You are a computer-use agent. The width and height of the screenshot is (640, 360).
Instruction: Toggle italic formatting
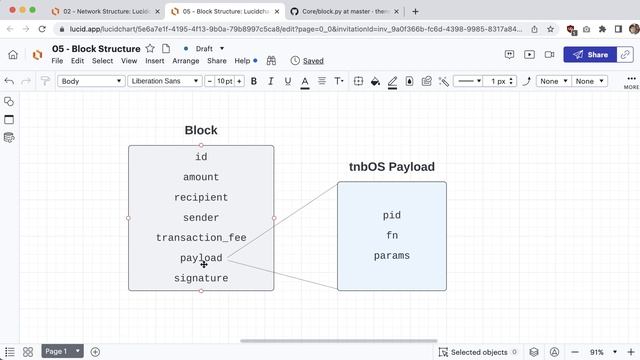[271, 81]
